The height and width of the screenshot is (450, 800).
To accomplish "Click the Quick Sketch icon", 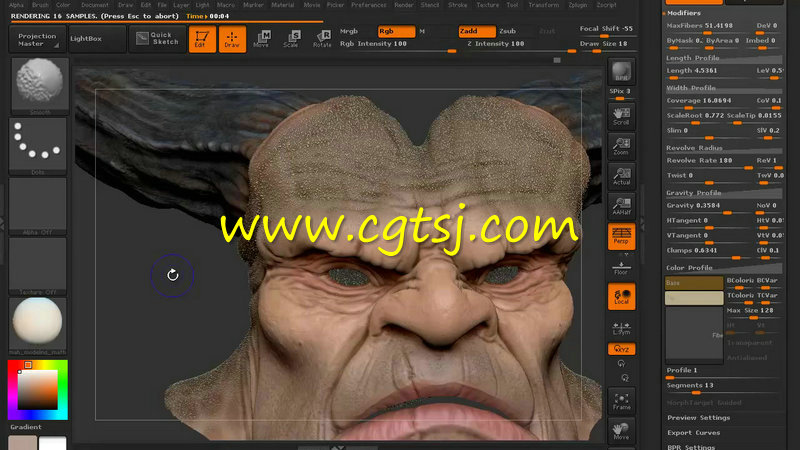I will (158, 39).
